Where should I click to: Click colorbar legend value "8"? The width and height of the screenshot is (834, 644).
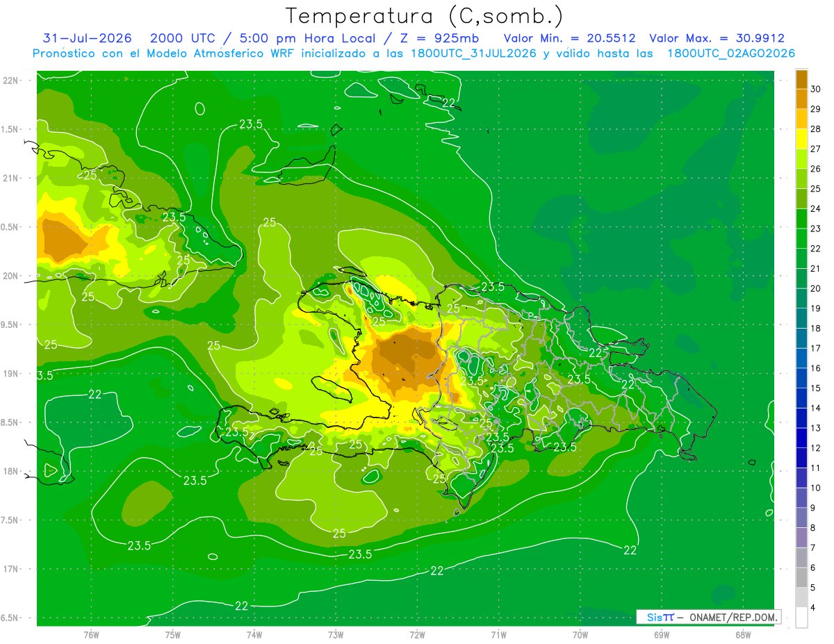(813, 528)
